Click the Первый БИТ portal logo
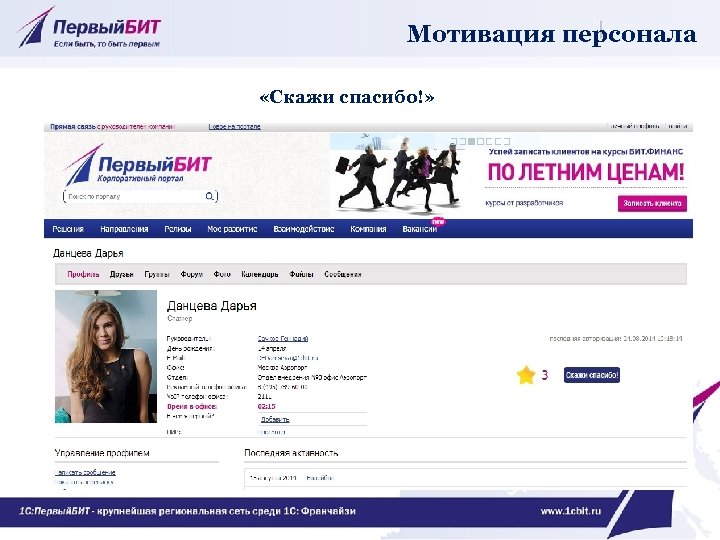The width and height of the screenshot is (720, 540). [x=138, y=164]
